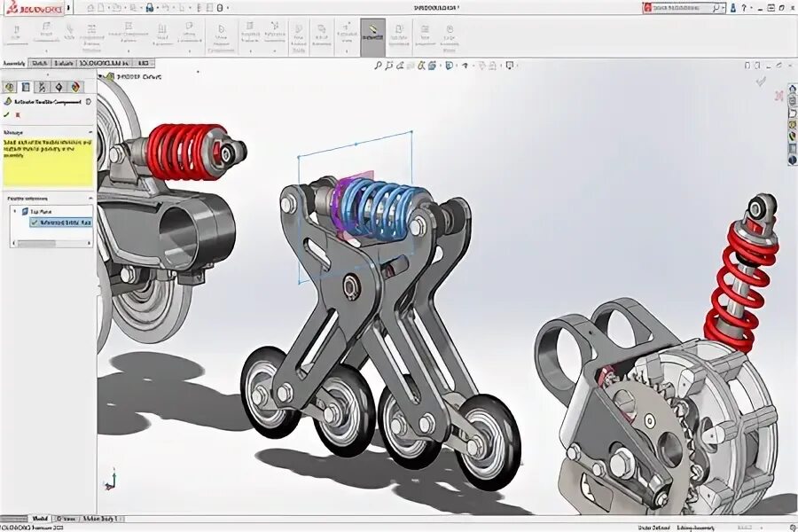Image resolution: width=798 pixels, height=532 pixels.
Task: Toggle the highlighted grey ribbon button
Action: point(372,36)
